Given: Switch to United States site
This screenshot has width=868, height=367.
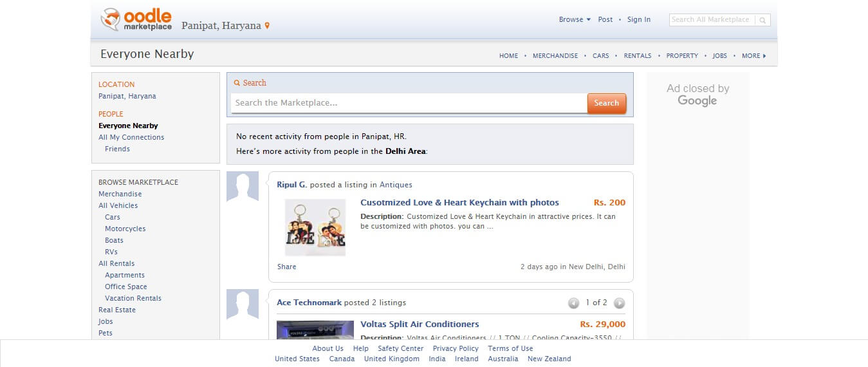Looking at the screenshot, I should click(297, 359).
